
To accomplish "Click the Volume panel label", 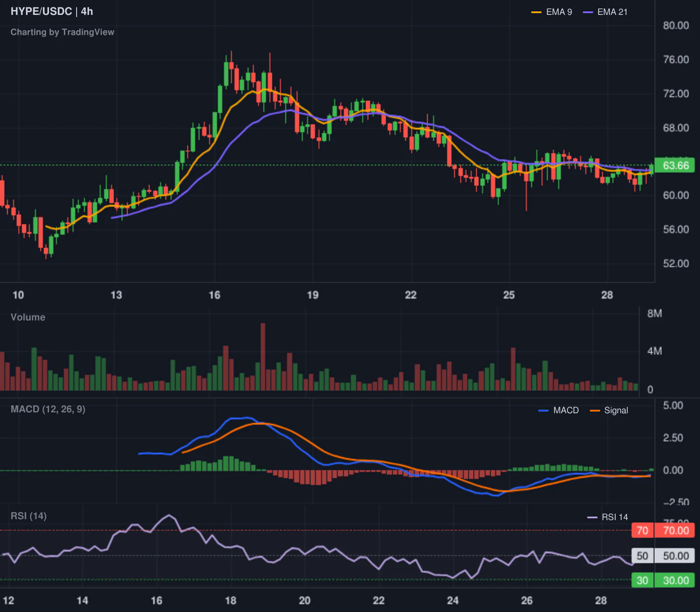I will pos(28,317).
